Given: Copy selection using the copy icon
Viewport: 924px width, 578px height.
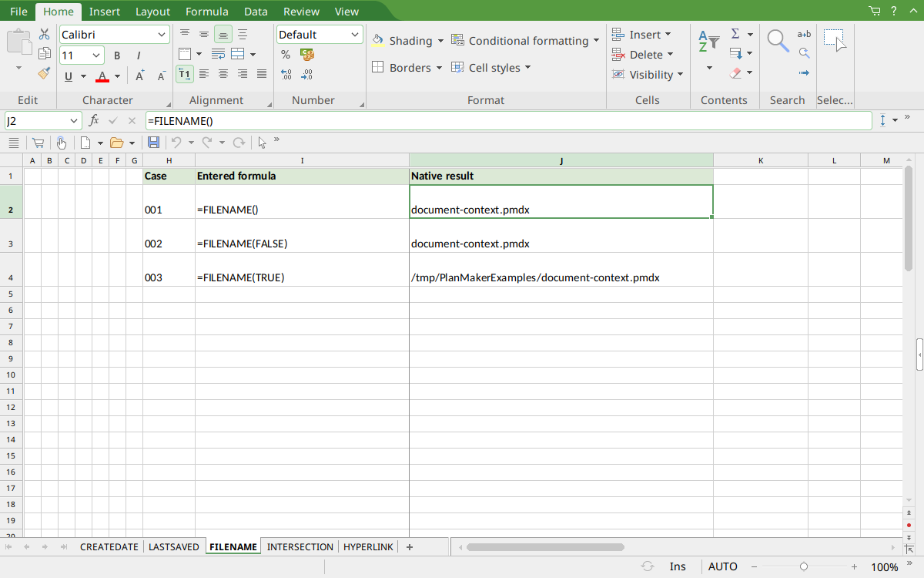Looking at the screenshot, I should click(x=45, y=54).
